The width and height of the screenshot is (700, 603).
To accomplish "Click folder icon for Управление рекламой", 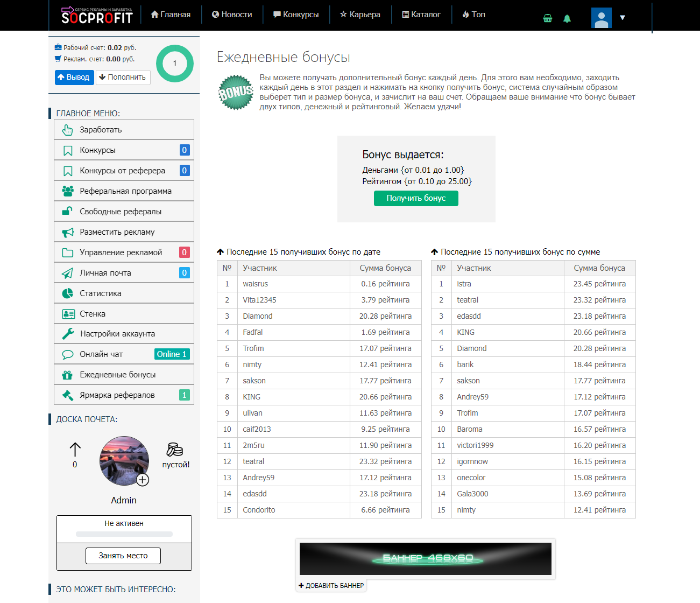I will coord(68,253).
